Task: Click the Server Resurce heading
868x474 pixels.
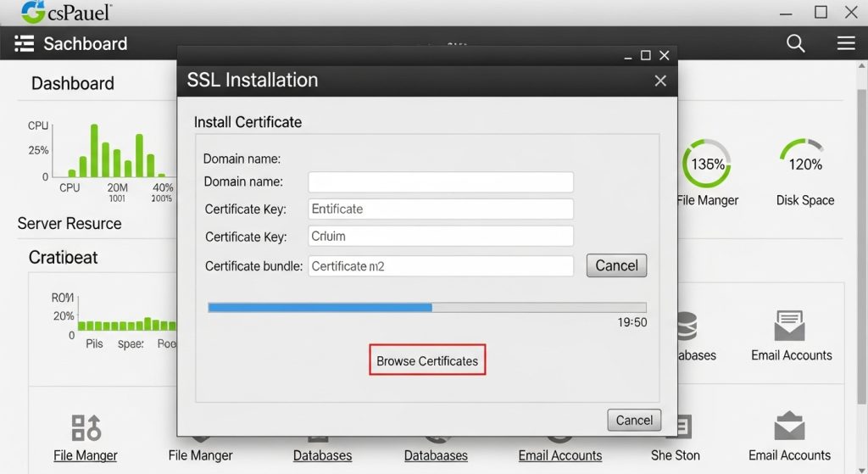Action: (70, 224)
